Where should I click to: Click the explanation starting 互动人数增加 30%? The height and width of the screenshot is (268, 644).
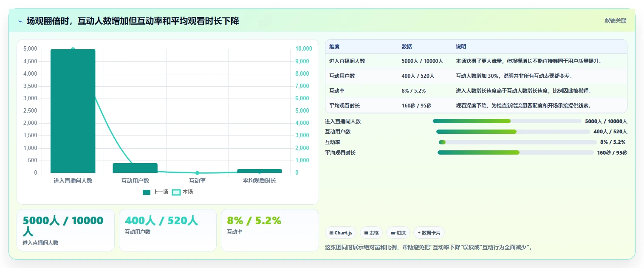pyautogui.click(x=514, y=76)
